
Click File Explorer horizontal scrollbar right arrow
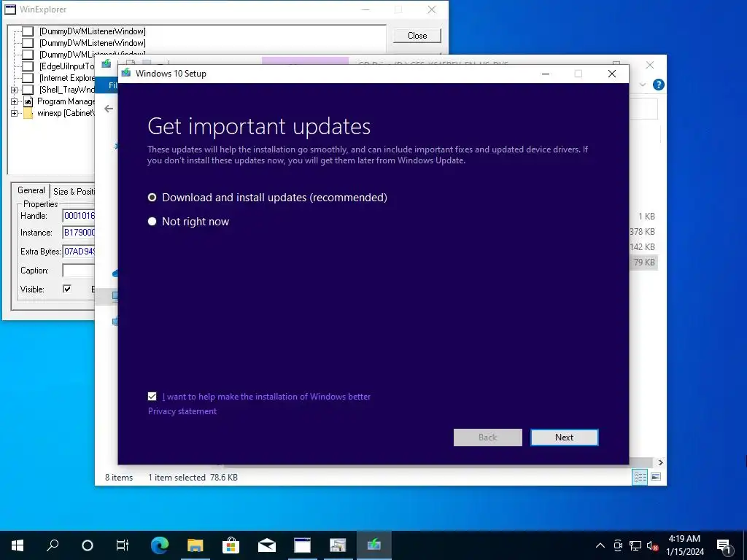pos(660,462)
